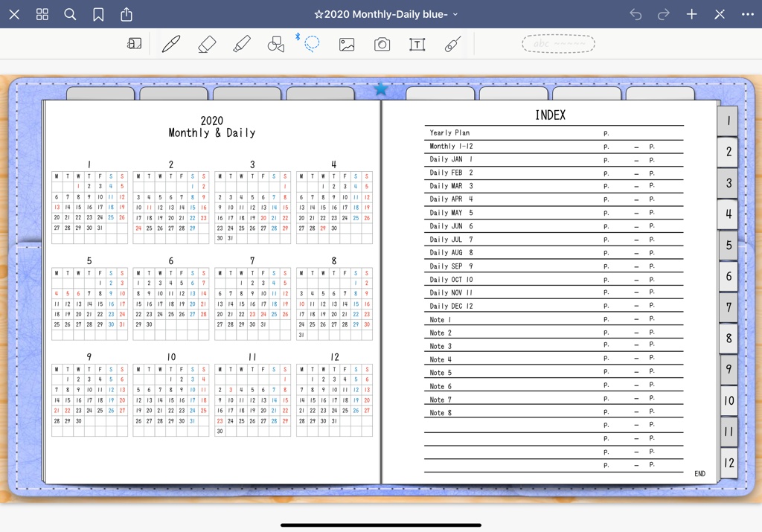Viewport: 762px width, 532px height.
Task: Go to side tab 2
Action: (x=728, y=152)
